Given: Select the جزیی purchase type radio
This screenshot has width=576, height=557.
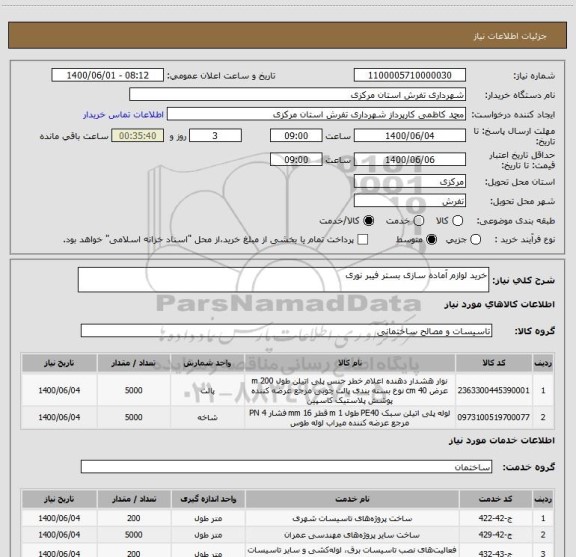Looking at the screenshot, I should [475, 240].
